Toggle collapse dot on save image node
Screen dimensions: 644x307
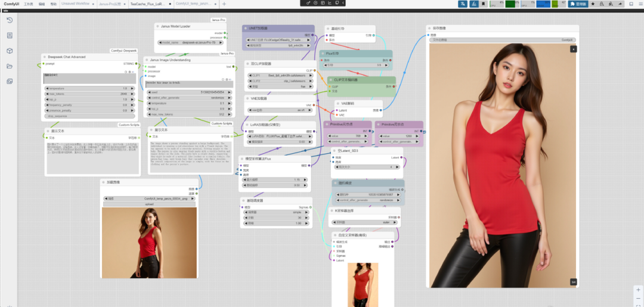coord(429,29)
